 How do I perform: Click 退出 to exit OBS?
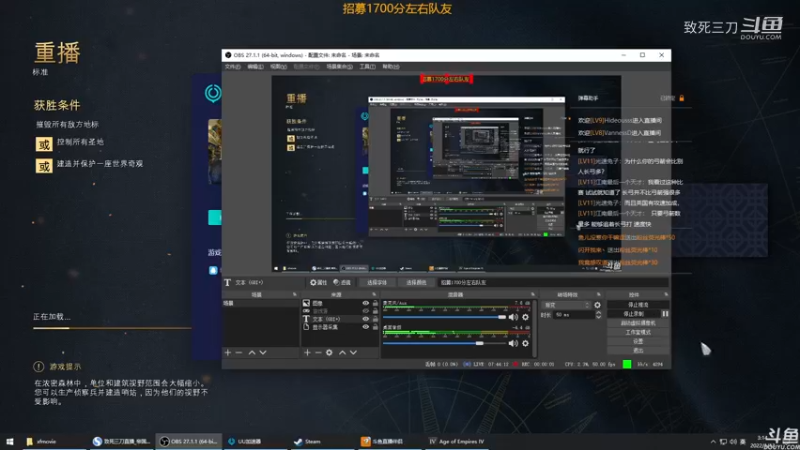638,351
